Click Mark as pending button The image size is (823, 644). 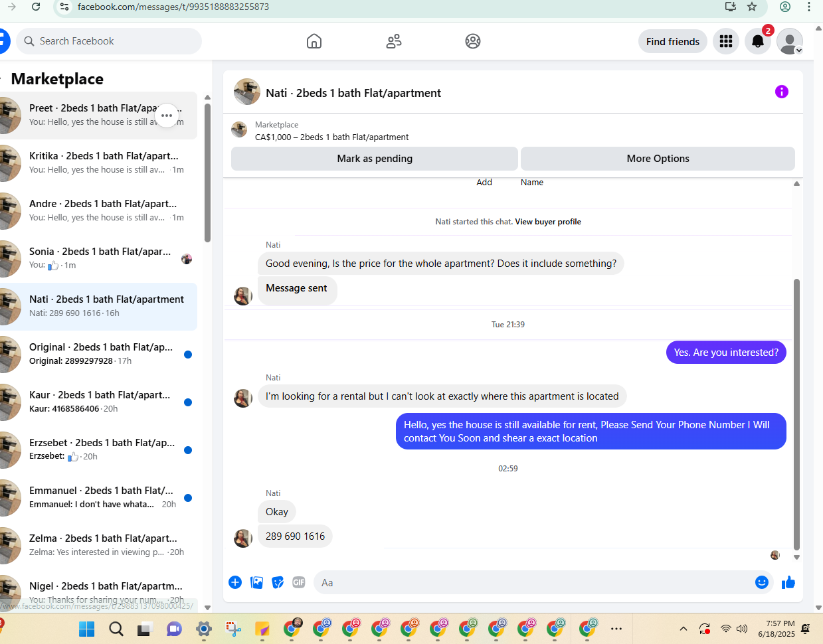pyautogui.click(x=375, y=159)
